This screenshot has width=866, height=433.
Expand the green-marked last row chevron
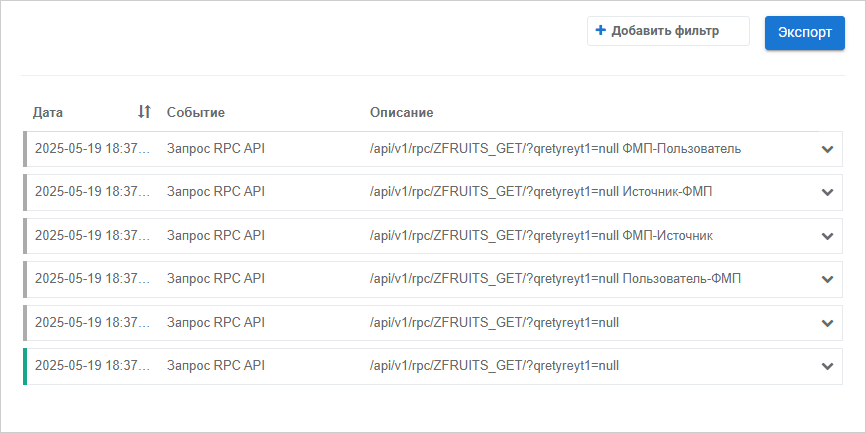[x=827, y=366]
